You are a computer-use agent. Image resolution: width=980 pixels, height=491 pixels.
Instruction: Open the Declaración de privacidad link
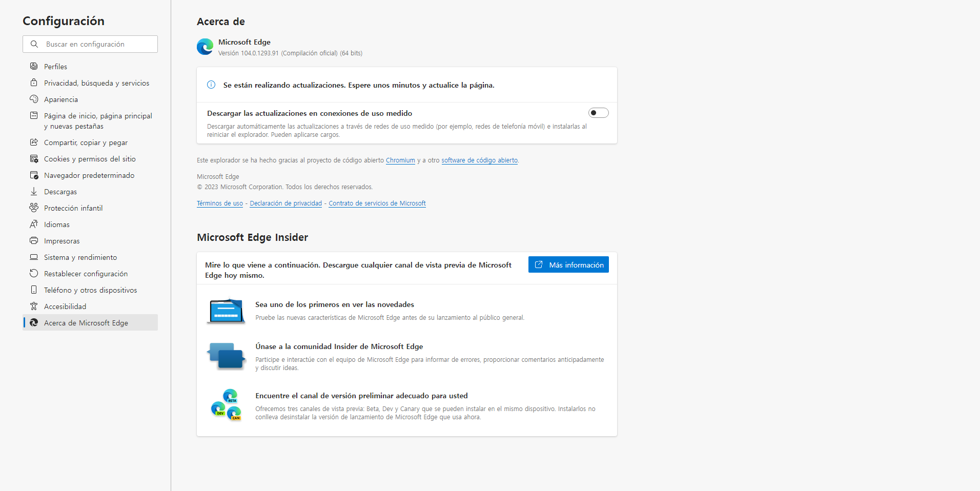point(285,203)
